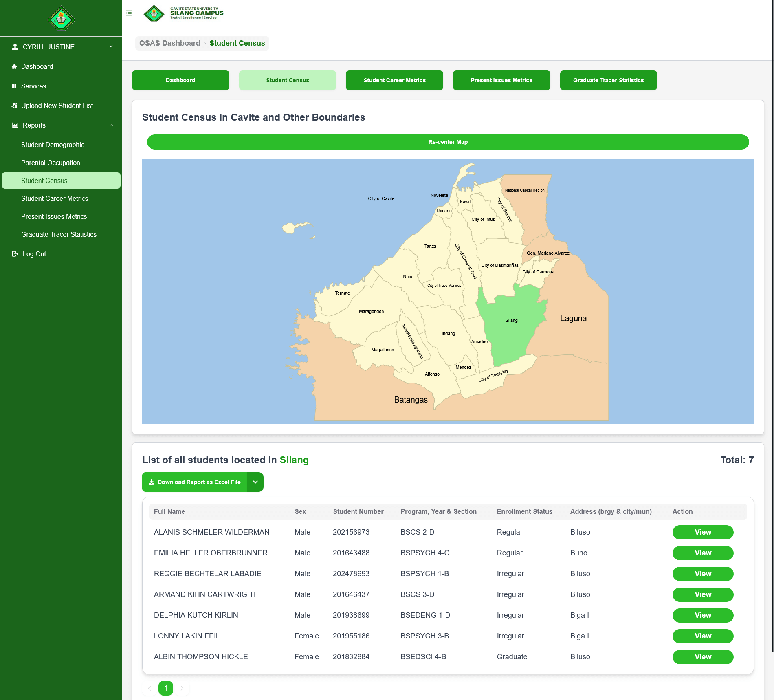Click the Services grid icon
This screenshot has height=700, width=774.
coord(14,86)
